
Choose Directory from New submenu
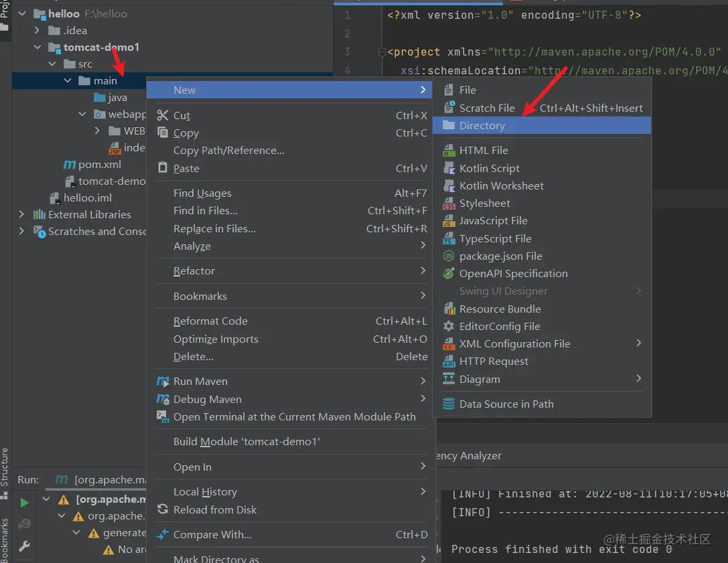[542, 125]
